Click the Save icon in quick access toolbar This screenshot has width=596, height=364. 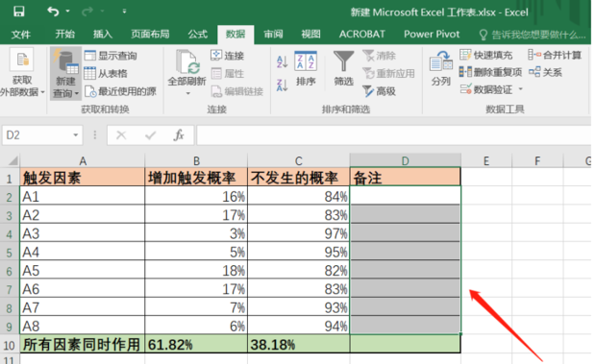click(18, 12)
